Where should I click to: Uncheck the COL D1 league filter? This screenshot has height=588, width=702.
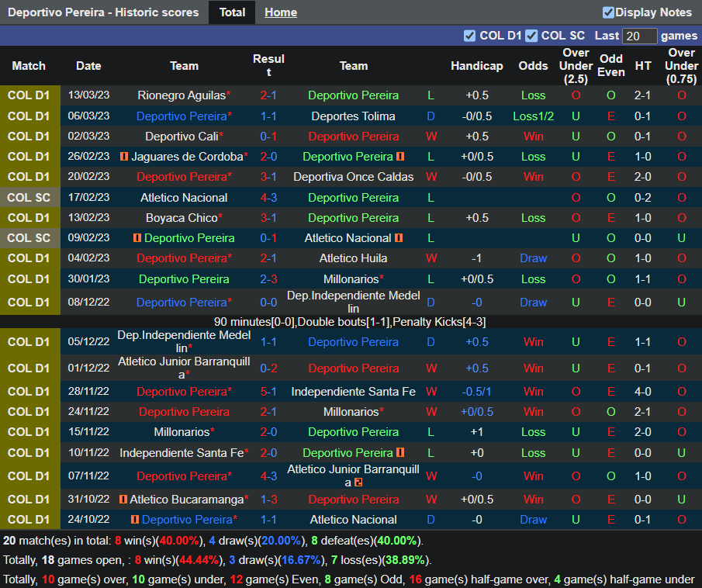pos(469,36)
